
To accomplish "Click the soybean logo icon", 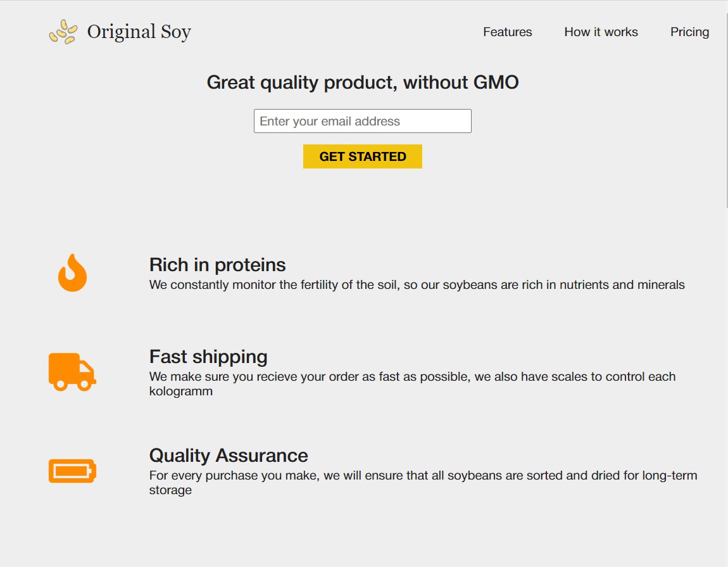I will pyautogui.click(x=63, y=32).
